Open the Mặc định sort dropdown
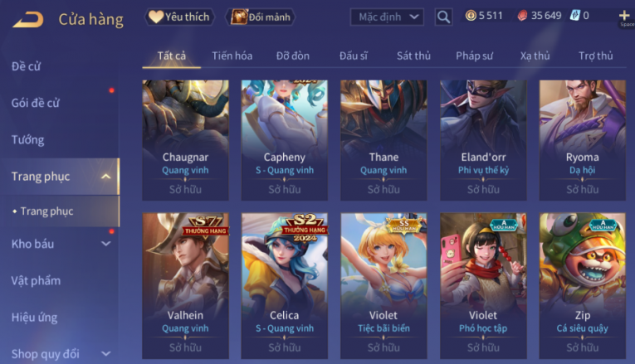 pyautogui.click(x=387, y=17)
